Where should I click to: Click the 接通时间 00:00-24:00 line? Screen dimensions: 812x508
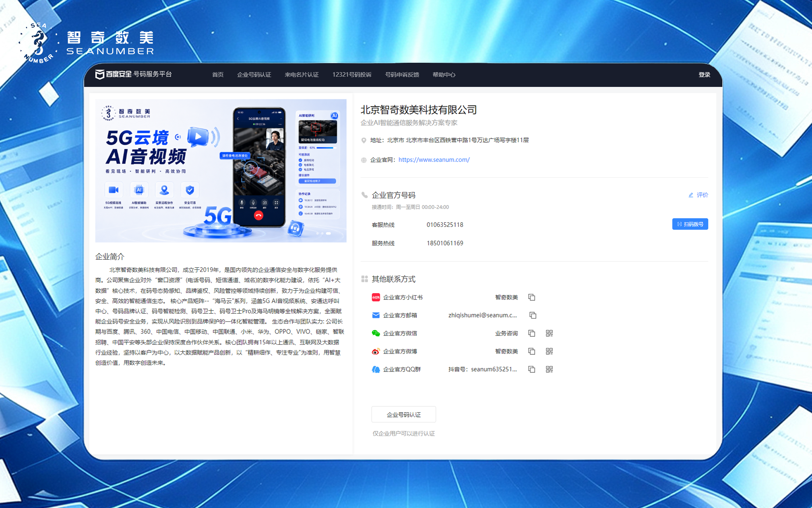tap(410, 207)
